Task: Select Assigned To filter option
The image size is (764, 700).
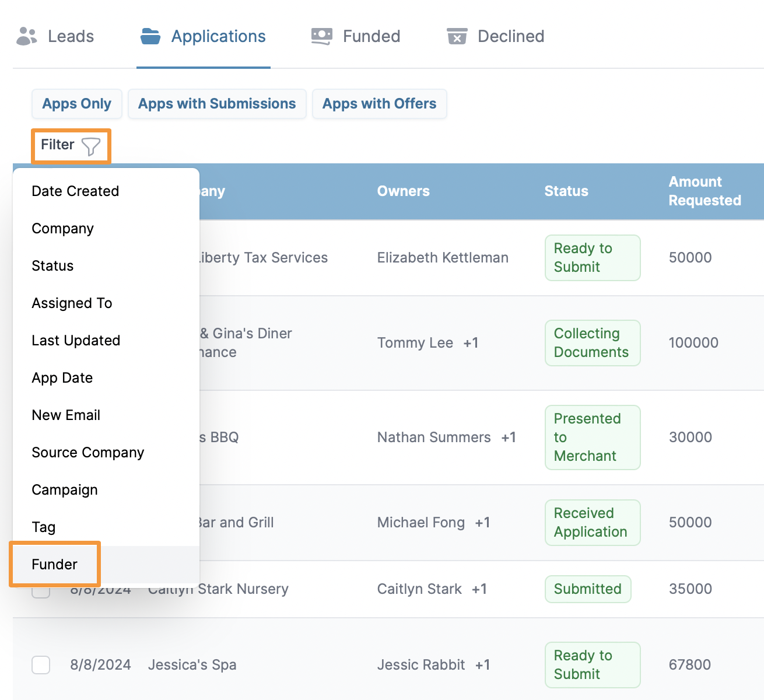Action: [106, 303]
